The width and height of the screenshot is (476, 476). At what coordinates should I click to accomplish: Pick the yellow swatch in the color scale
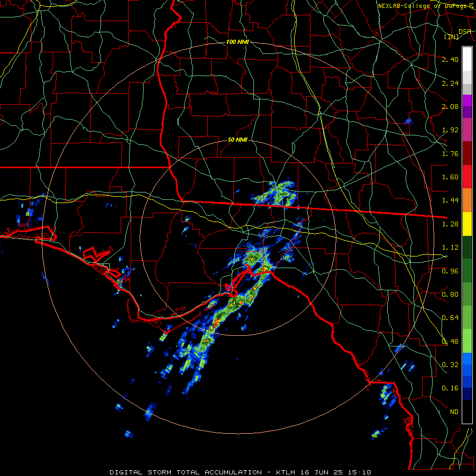[x=467, y=224]
